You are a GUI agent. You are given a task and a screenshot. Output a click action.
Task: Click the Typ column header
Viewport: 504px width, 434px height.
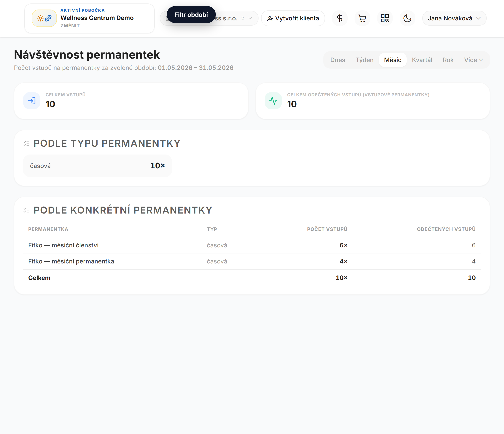pos(212,229)
